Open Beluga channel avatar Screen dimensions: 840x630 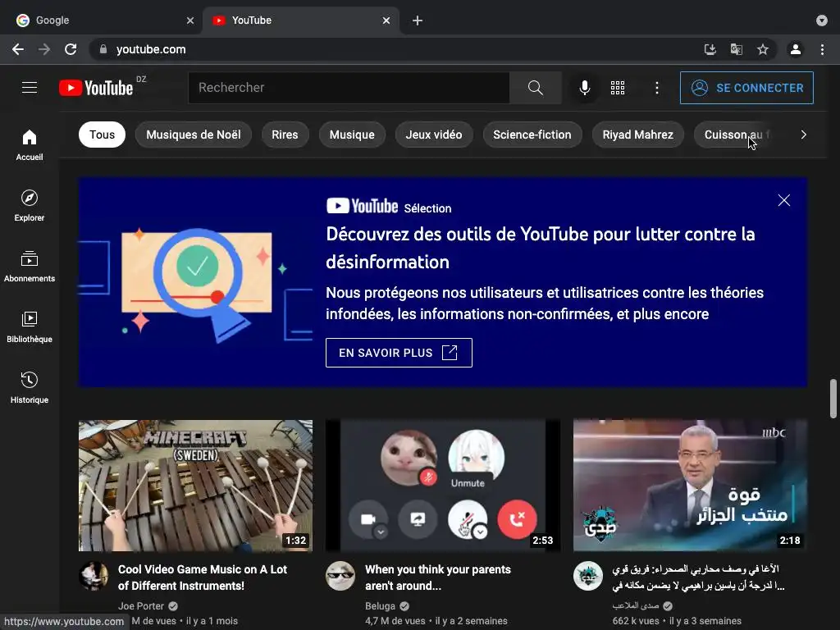(340, 576)
